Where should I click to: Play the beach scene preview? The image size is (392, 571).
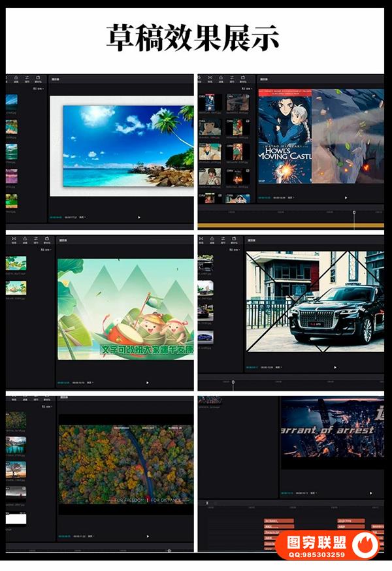139,217
